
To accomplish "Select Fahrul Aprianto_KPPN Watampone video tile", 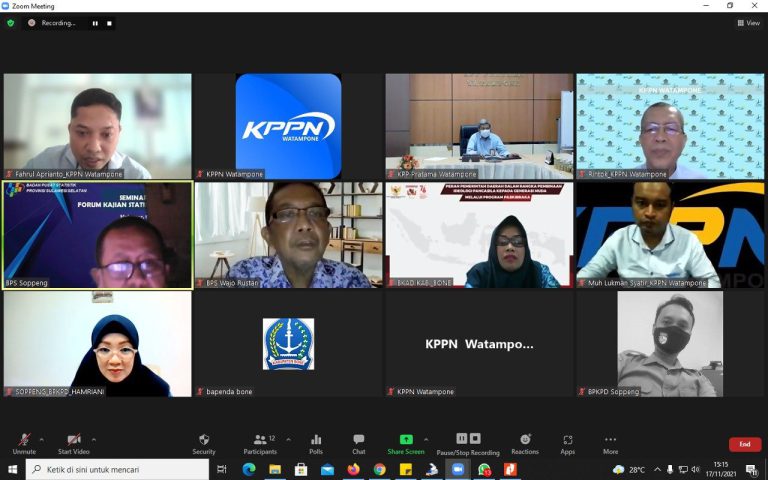I will 97,126.
